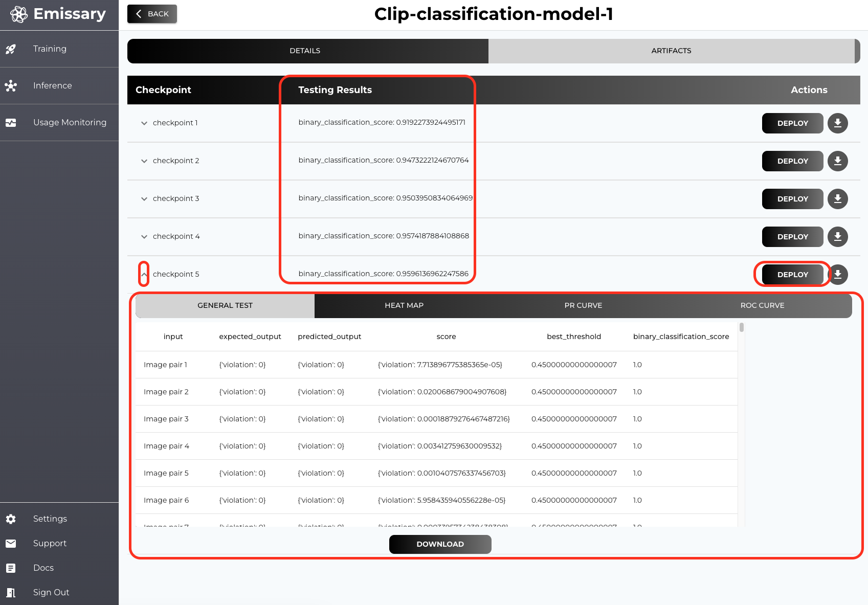Click the Support envelope icon
Screen dimensions: 868x605
tap(11, 544)
